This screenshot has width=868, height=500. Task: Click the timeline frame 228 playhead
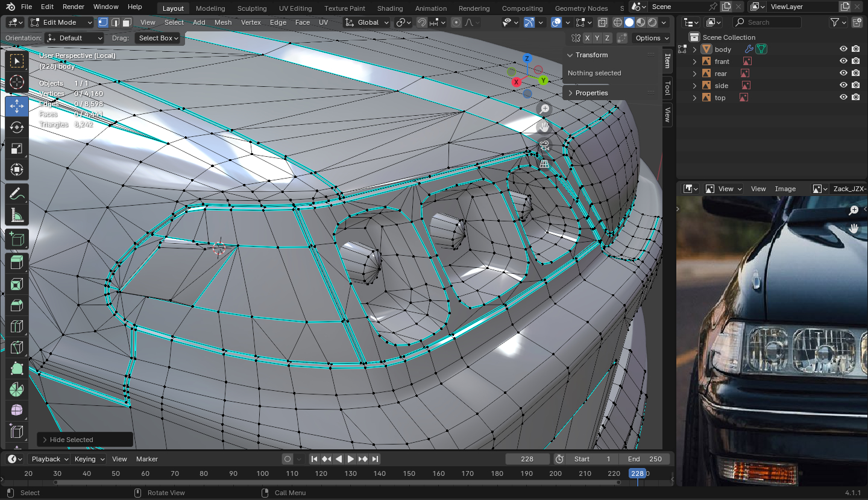[637, 473]
